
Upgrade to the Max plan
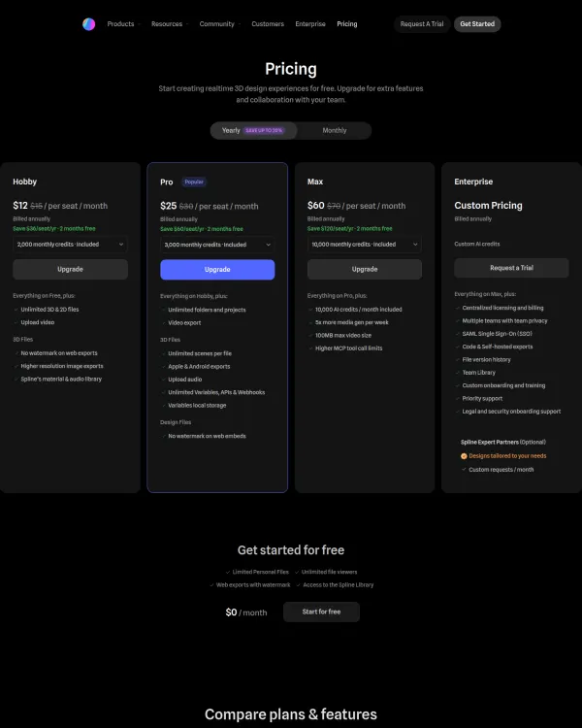(x=365, y=269)
